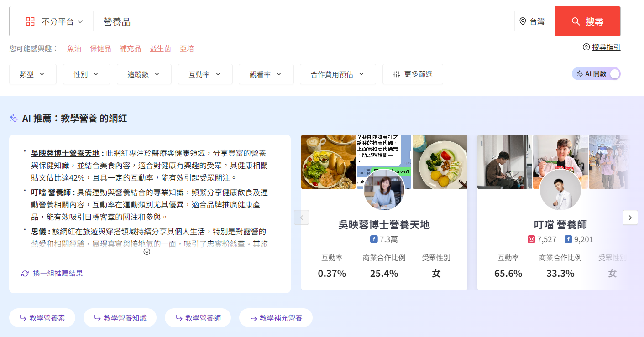Click the 吳映蓉博士營養天地 card title
This screenshot has width=644, height=337.
click(384, 225)
